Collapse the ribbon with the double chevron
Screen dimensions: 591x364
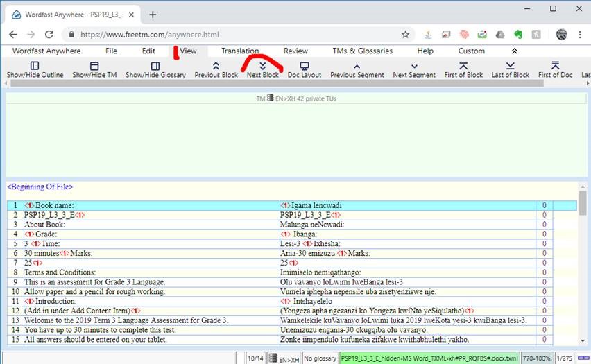514,51
